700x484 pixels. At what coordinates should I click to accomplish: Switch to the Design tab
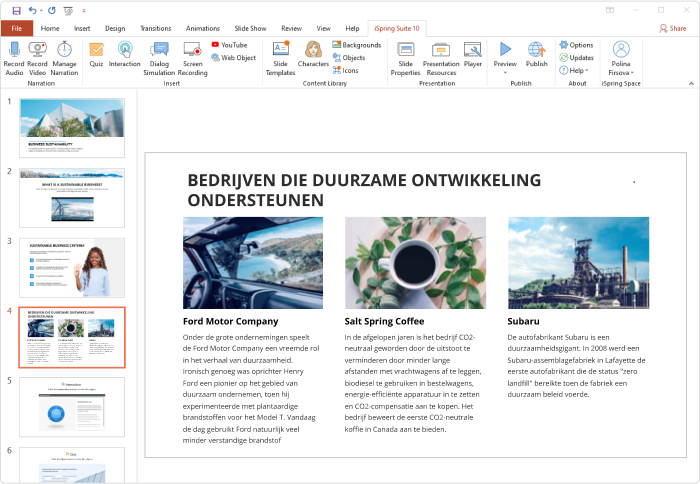tap(115, 28)
